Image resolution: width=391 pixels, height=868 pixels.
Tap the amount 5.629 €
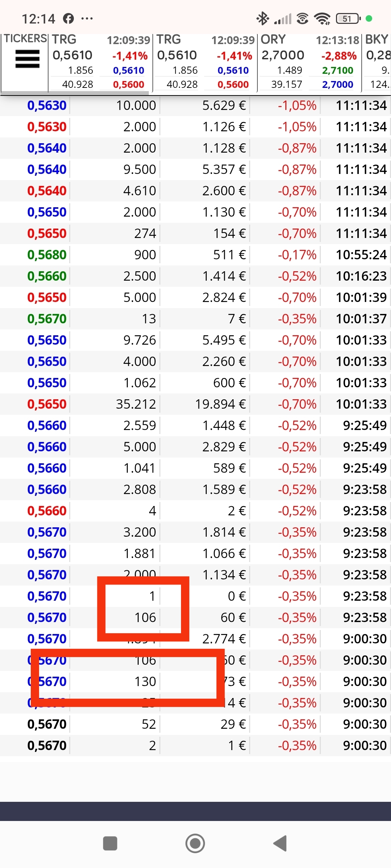pos(224,106)
